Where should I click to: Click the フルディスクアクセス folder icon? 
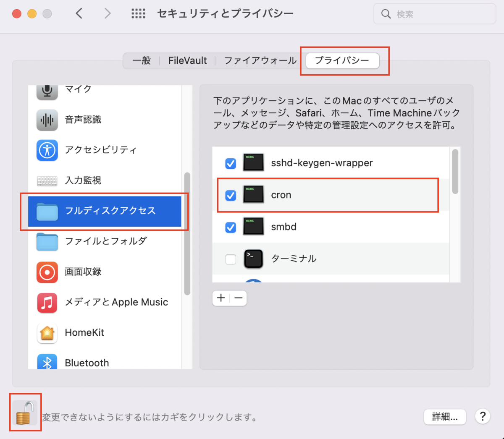[x=47, y=211]
